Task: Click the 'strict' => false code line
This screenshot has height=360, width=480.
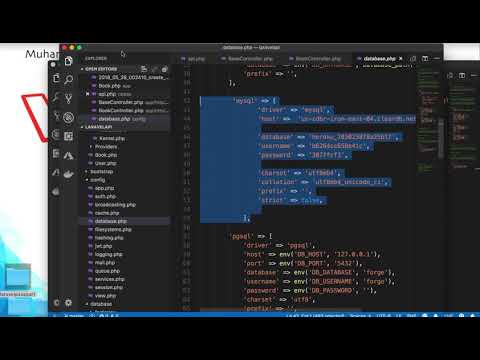Action: click(x=291, y=200)
